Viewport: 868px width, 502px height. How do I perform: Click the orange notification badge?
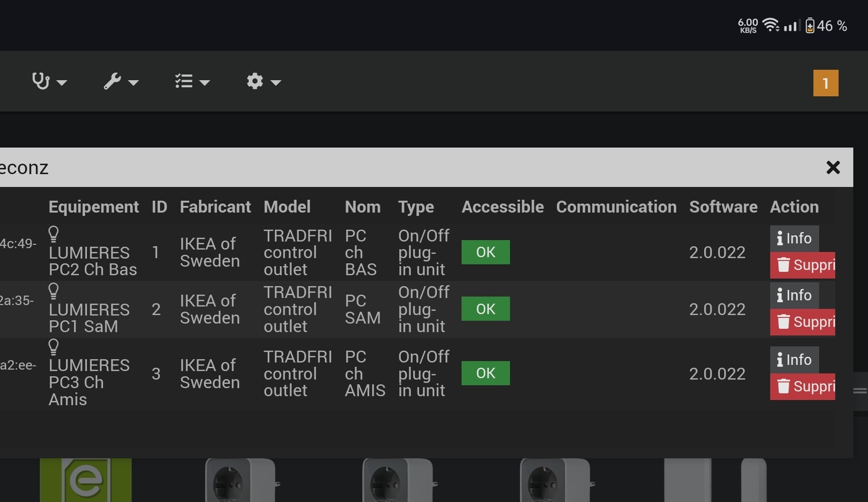point(825,83)
